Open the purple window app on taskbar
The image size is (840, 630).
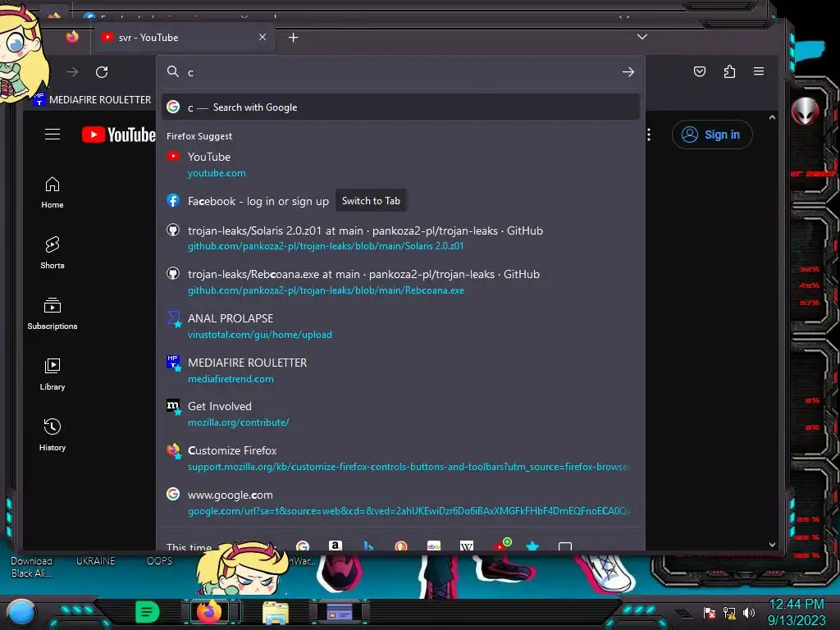pyautogui.click(x=340, y=612)
